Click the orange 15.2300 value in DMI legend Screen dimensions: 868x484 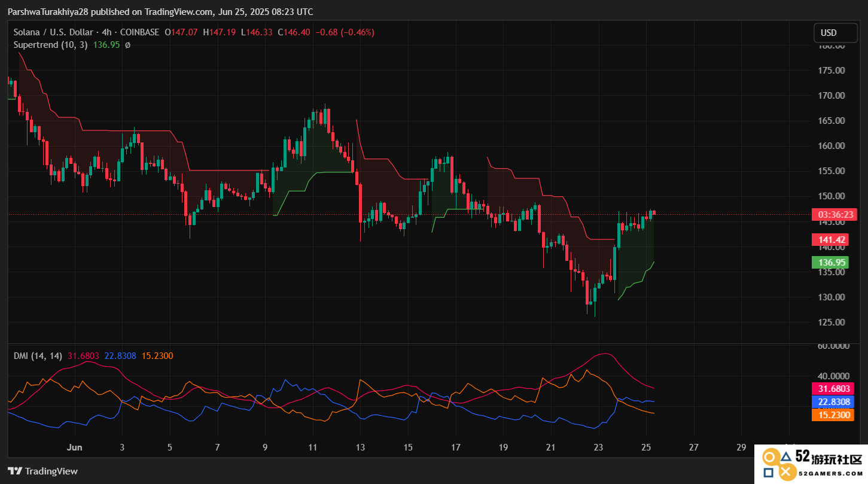(157, 356)
